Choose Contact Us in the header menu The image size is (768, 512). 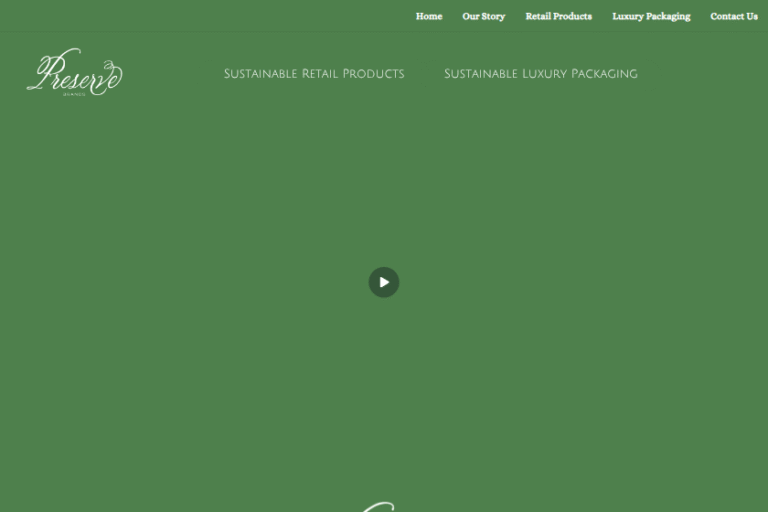733,16
